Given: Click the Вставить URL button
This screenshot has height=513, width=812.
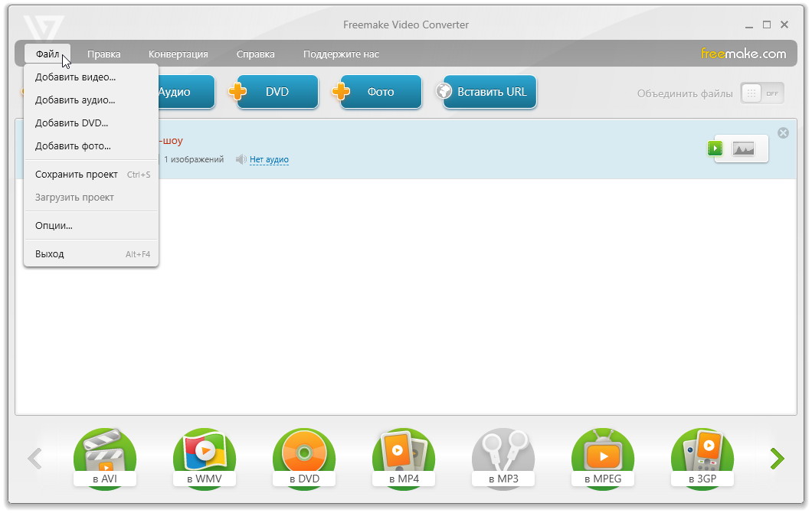Looking at the screenshot, I should 489,92.
